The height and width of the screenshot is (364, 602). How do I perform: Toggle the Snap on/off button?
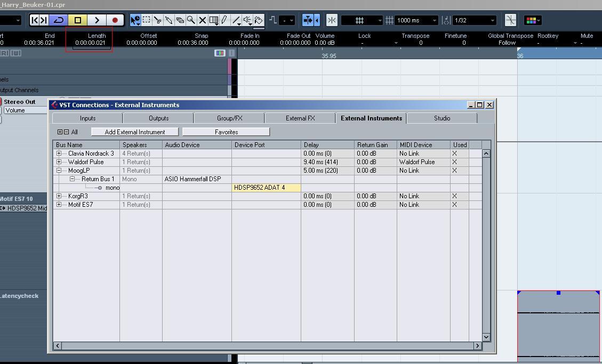(x=332, y=20)
